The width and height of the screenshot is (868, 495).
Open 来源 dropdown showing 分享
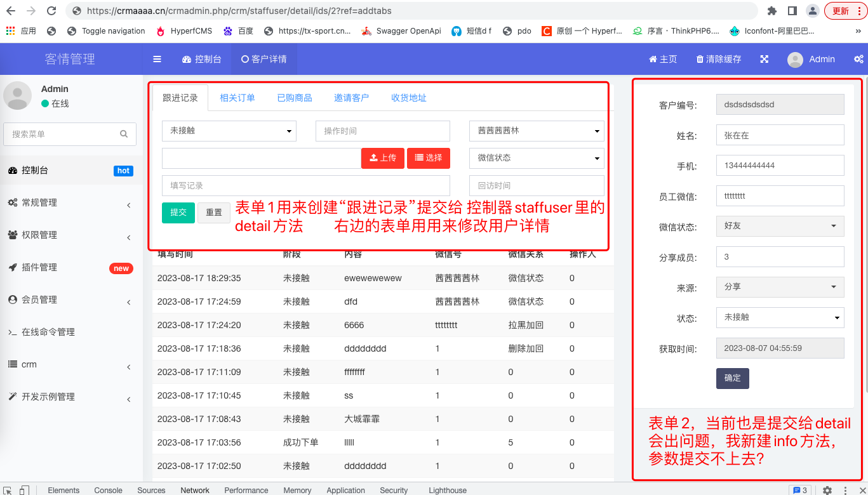[780, 287]
